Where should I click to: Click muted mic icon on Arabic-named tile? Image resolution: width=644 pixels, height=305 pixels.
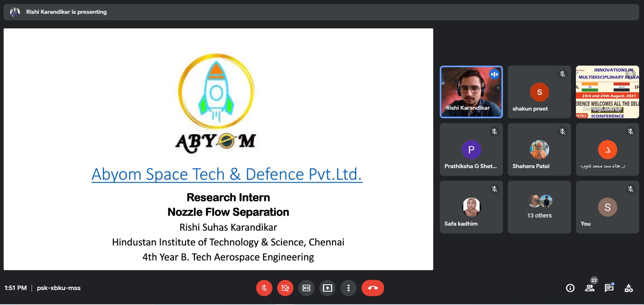(x=631, y=132)
